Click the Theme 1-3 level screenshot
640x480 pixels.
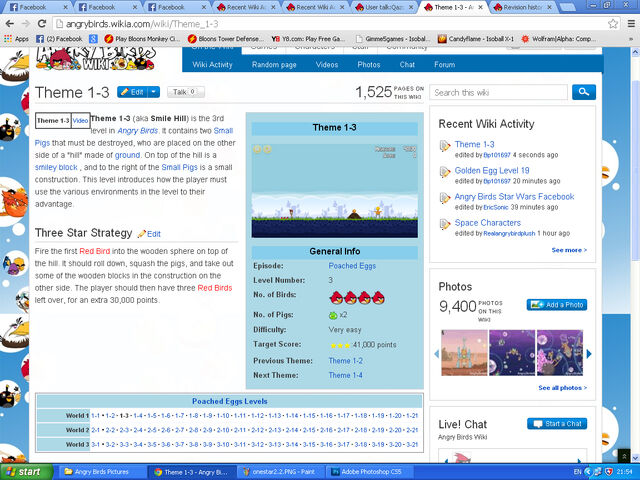click(335, 190)
